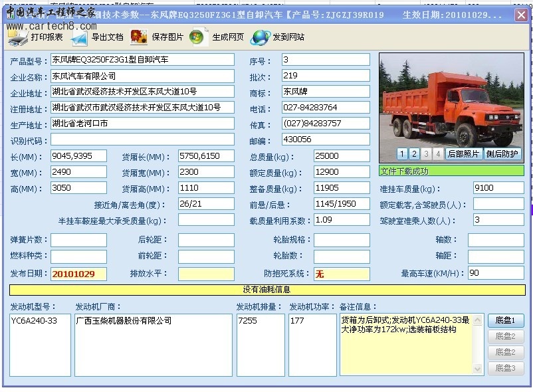Click the 货厢高 field 1110
Viewport: 533px width, 392px height.
[x=206, y=188]
